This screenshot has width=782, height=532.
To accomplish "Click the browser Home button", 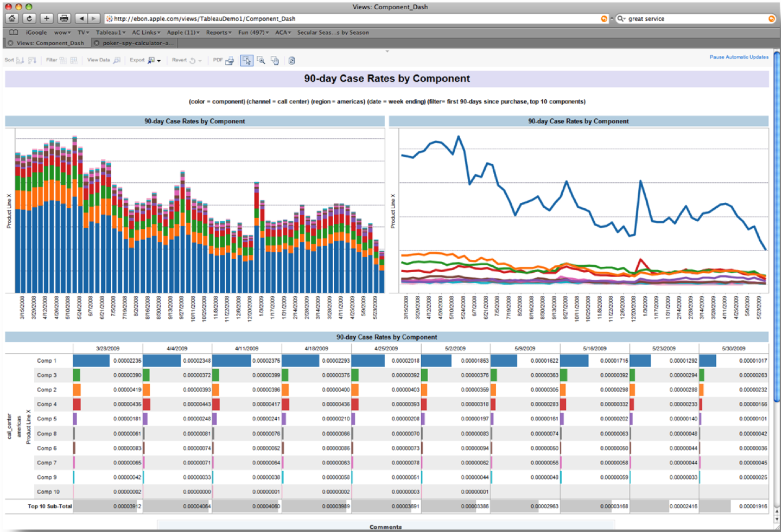I will tap(12, 18).
